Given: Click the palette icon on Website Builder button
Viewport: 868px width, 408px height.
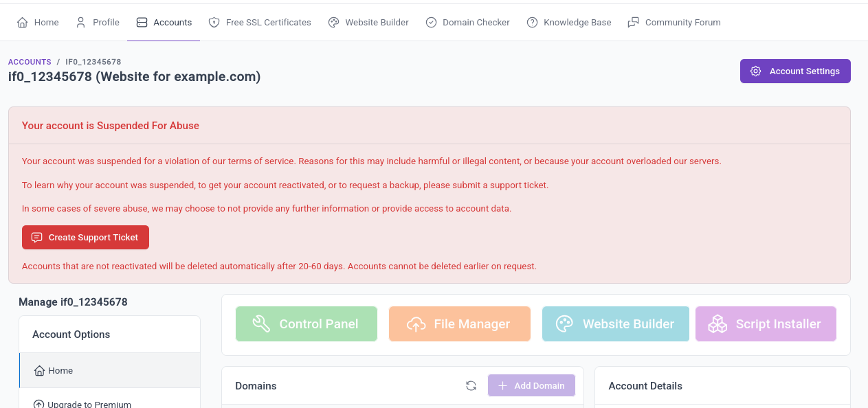Looking at the screenshot, I should [564, 324].
